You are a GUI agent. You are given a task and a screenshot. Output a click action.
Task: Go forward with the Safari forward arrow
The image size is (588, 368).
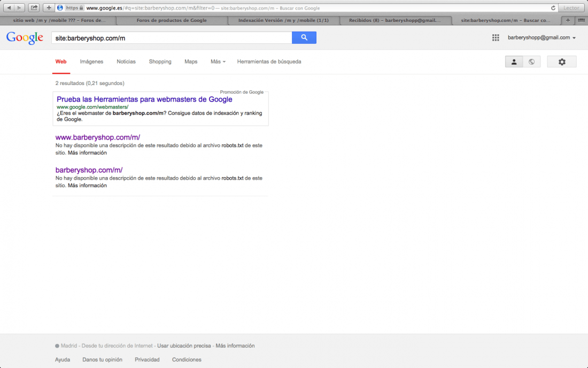19,7
